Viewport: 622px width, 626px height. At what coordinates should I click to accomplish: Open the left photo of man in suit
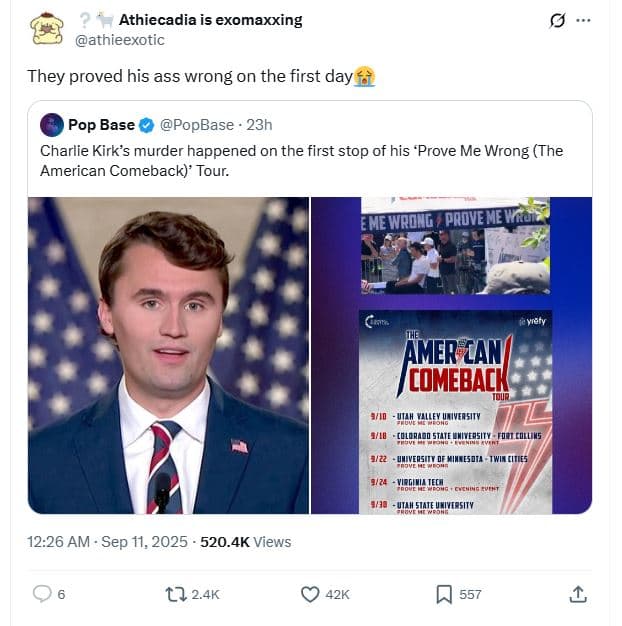coord(168,355)
